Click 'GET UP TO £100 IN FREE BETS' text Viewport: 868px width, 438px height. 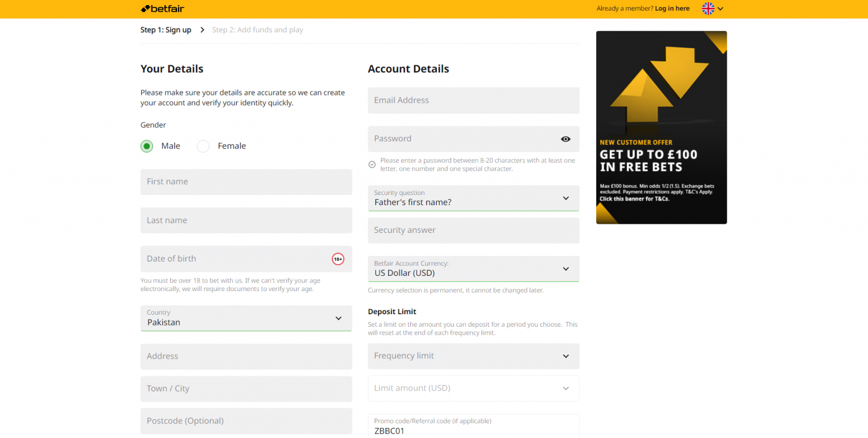[x=648, y=161]
